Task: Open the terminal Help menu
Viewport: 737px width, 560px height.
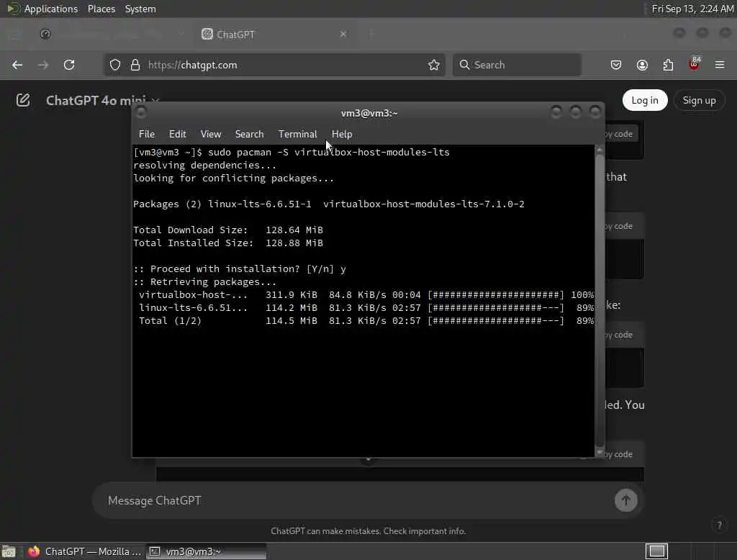Action: (342, 134)
